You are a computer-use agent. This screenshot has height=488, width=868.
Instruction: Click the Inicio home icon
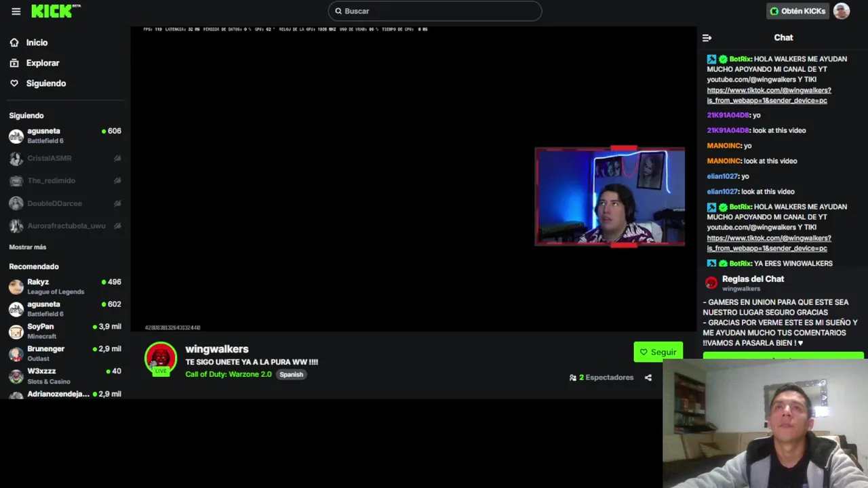coord(14,43)
